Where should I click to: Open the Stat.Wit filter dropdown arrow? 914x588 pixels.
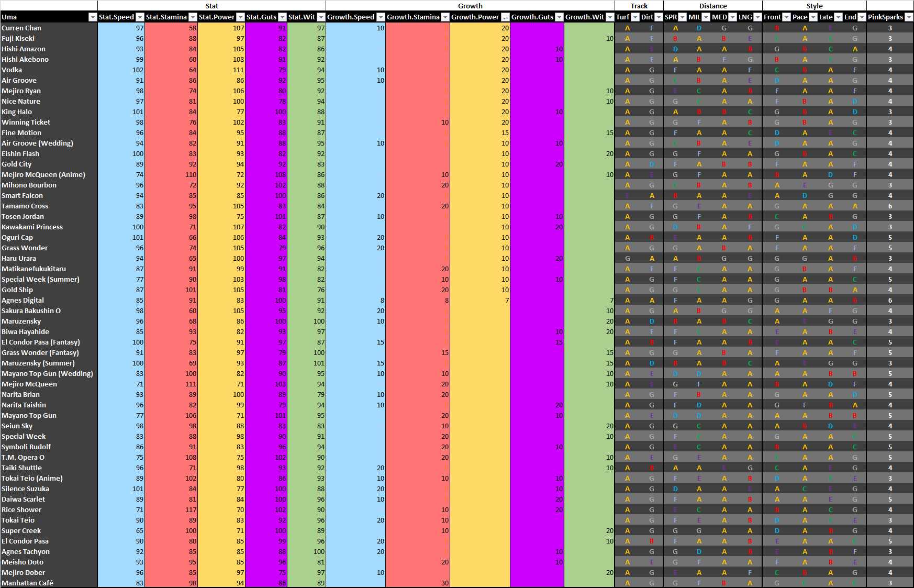coord(321,17)
